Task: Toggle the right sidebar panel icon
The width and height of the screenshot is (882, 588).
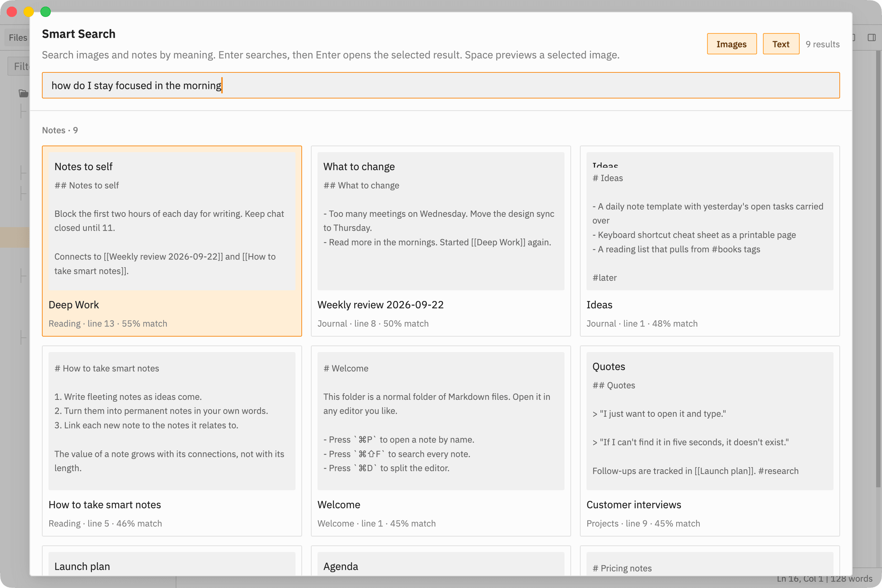Action: (x=871, y=37)
